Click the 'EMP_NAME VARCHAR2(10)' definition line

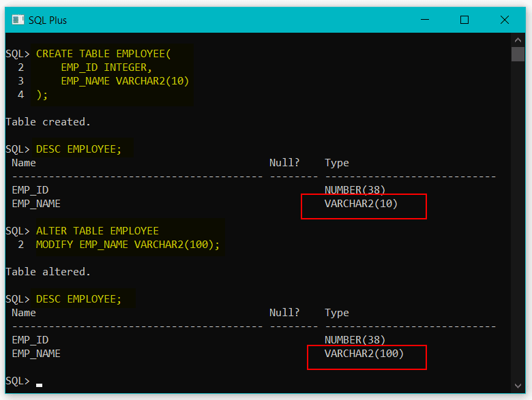[x=125, y=81]
